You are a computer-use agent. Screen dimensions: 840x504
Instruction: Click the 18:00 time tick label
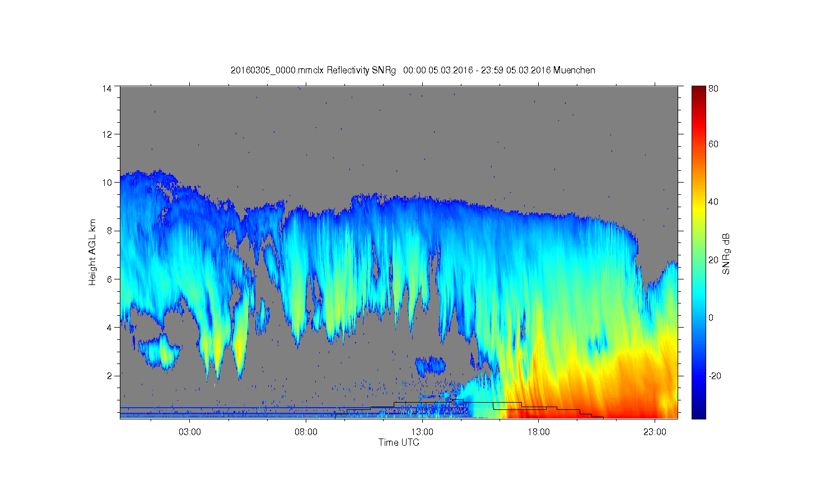[538, 432]
